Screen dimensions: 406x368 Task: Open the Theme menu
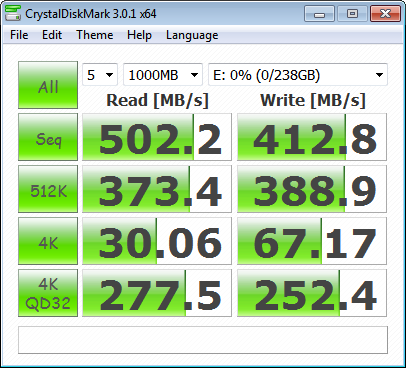coord(95,35)
